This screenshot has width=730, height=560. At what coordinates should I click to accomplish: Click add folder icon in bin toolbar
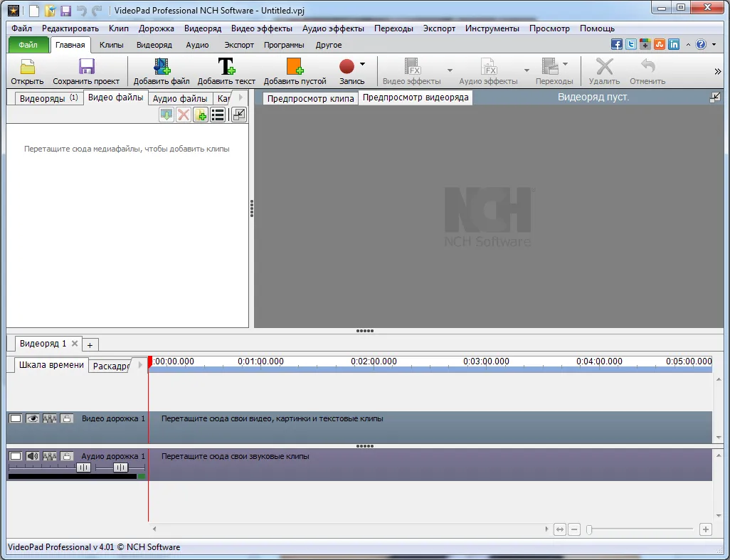click(x=201, y=115)
